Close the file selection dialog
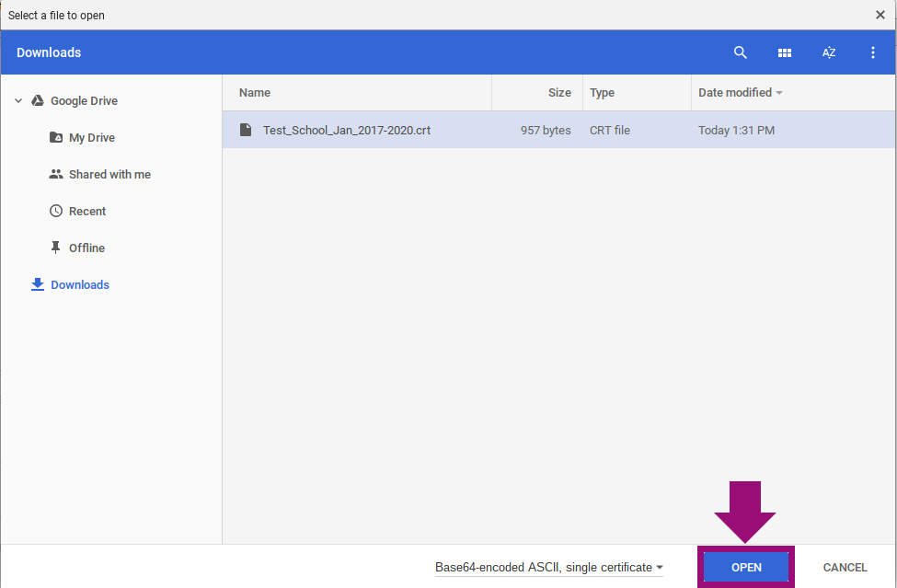This screenshot has height=588, width=897. 880,15
